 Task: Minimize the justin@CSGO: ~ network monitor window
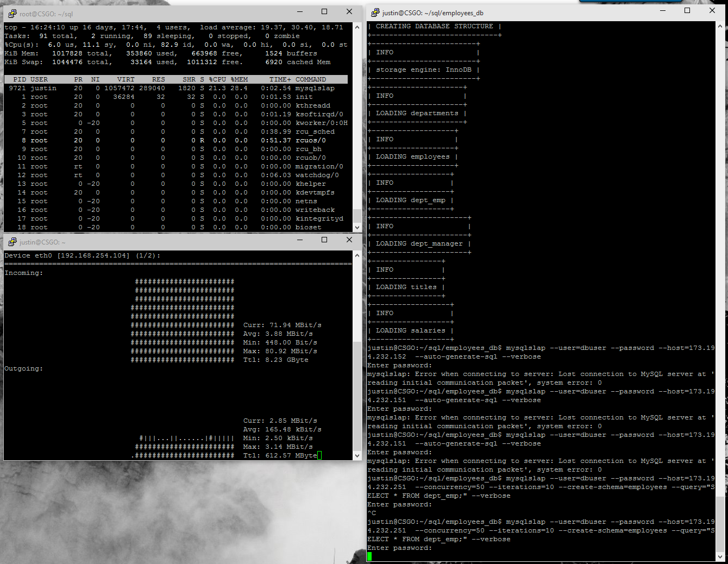tap(299, 240)
